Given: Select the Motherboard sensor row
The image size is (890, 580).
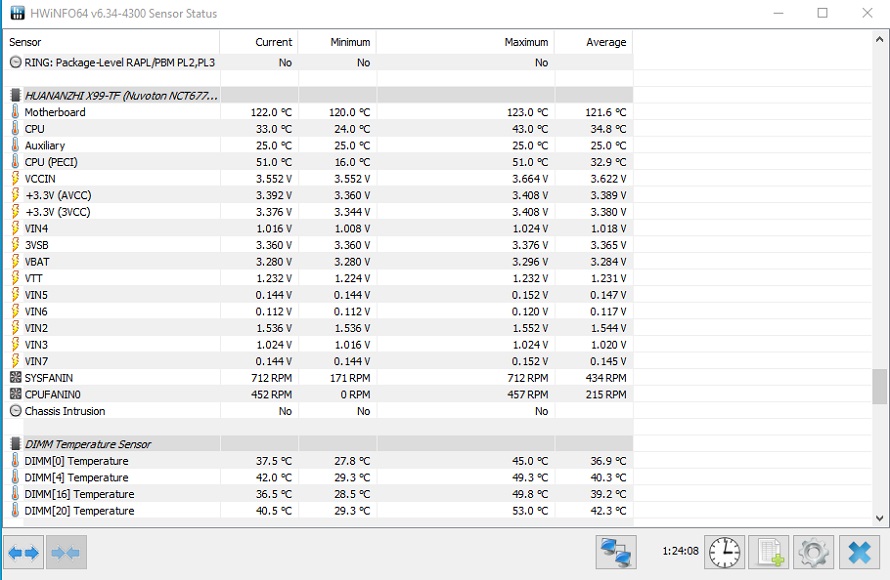Looking at the screenshot, I should pos(318,112).
